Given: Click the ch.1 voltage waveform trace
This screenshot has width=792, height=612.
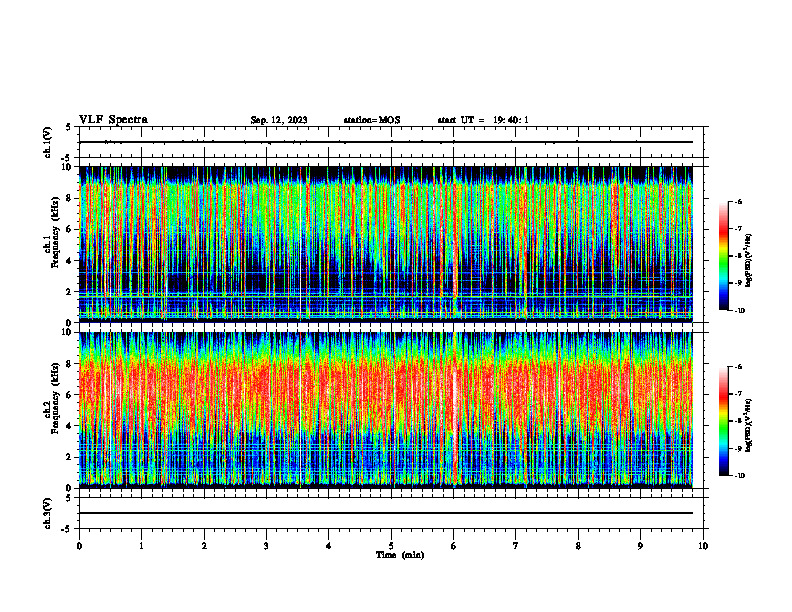Looking at the screenshot, I should click(x=386, y=142).
